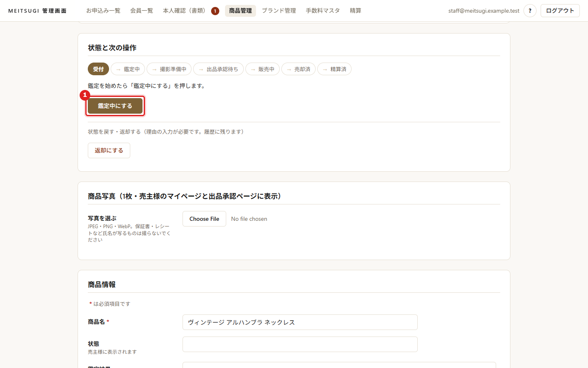Click the 商品名 input field
The image size is (588, 368).
coord(300,322)
